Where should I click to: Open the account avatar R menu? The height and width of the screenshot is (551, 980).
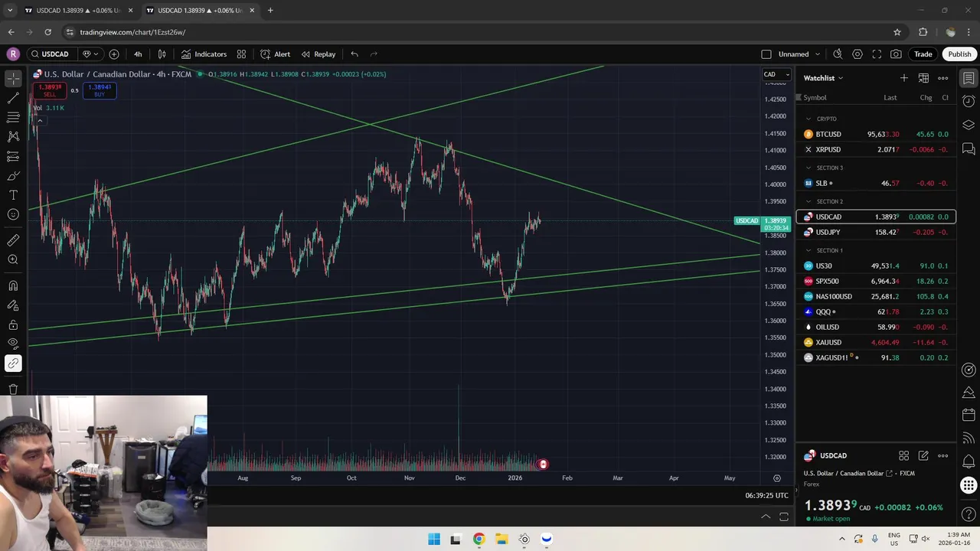pos(13,54)
